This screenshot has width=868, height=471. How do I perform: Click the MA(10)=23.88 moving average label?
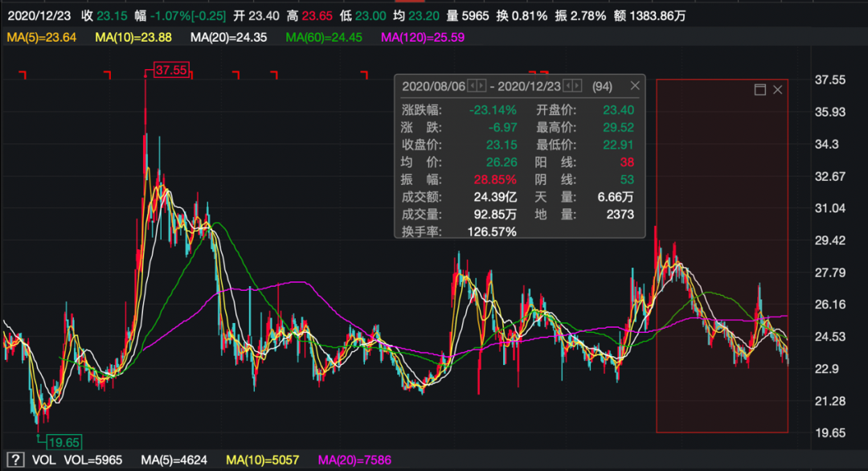click(133, 38)
